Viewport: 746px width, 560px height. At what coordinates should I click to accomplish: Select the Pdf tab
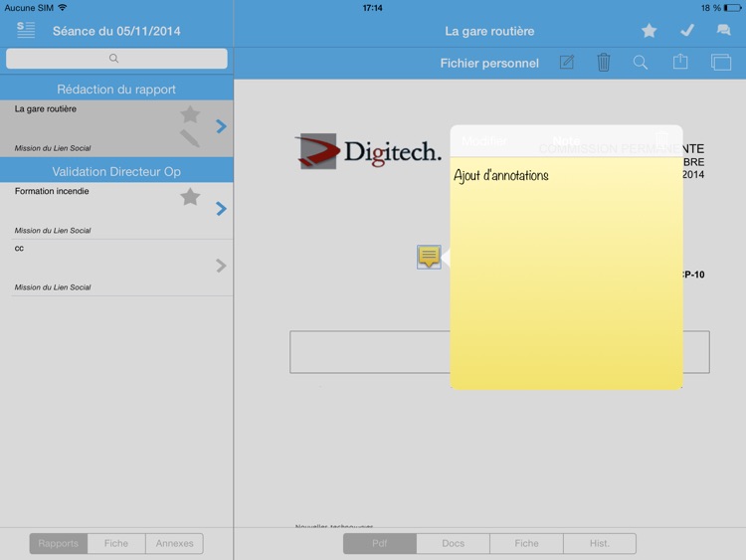pos(380,543)
